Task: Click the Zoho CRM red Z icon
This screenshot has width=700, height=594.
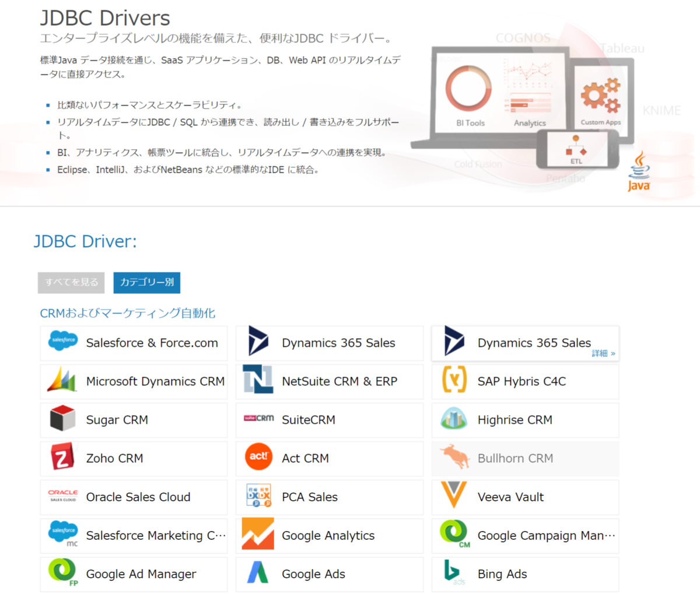Action: click(62, 458)
